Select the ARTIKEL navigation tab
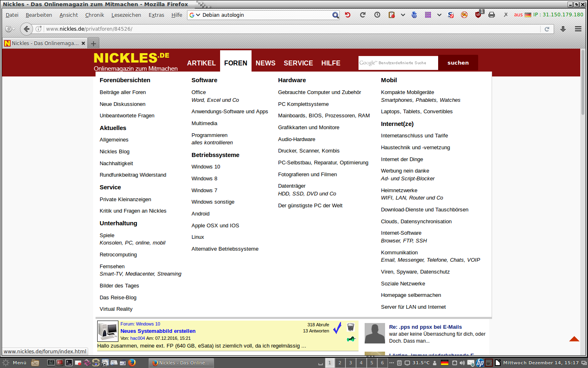The image size is (588, 368). 201,63
